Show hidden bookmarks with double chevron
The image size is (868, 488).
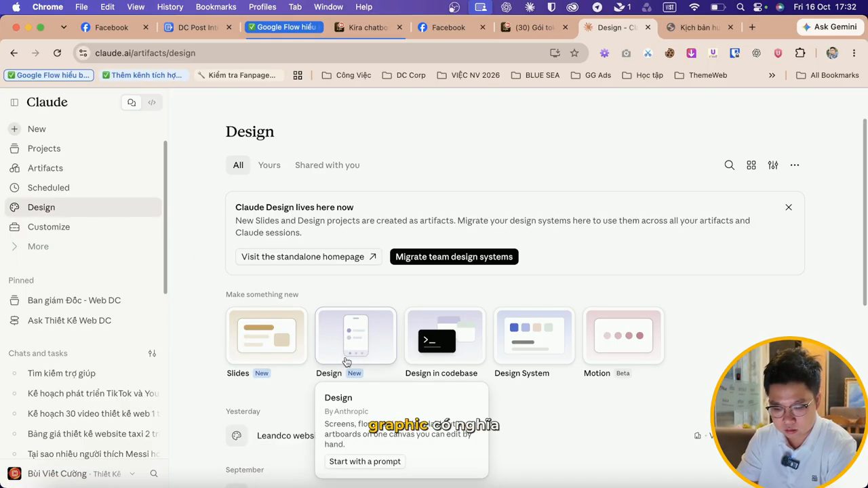pyautogui.click(x=772, y=75)
